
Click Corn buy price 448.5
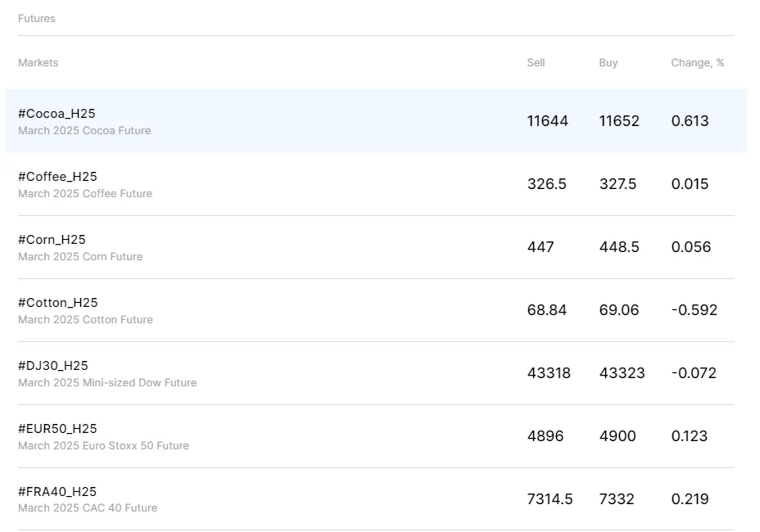point(619,247)
